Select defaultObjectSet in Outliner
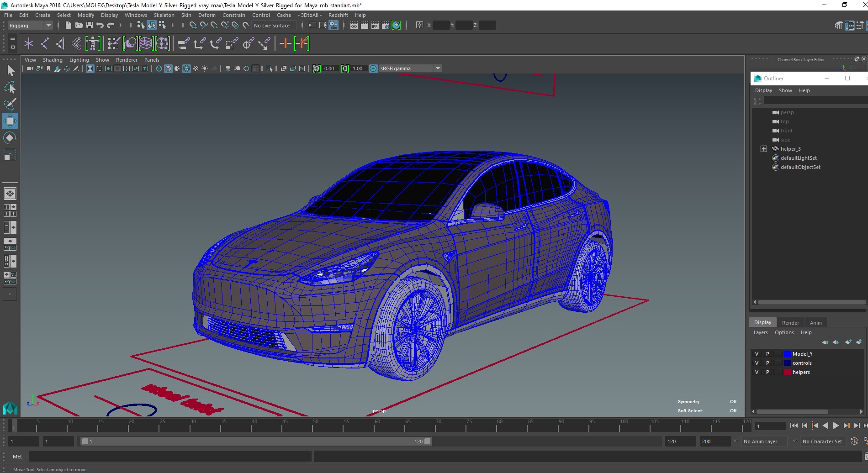This screenshot has height=473, width=868. click(x=800, y=167)
